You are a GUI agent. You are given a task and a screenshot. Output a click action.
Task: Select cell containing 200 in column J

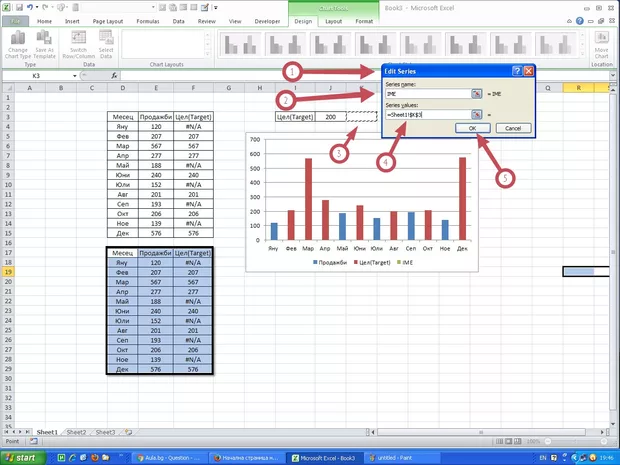pyautogui.click(x=331, y=117)
